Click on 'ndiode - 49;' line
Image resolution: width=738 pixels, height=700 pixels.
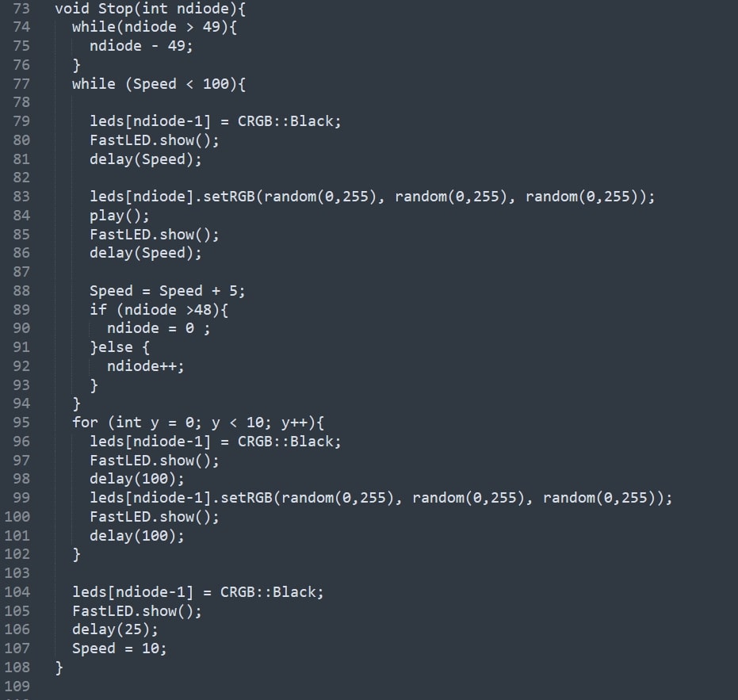141,46
